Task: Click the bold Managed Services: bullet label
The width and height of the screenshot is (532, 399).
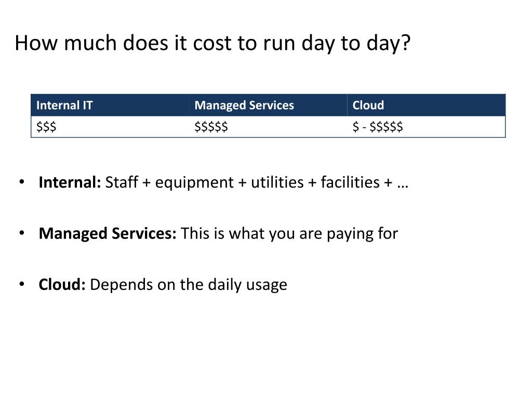Action: [108, 234]
